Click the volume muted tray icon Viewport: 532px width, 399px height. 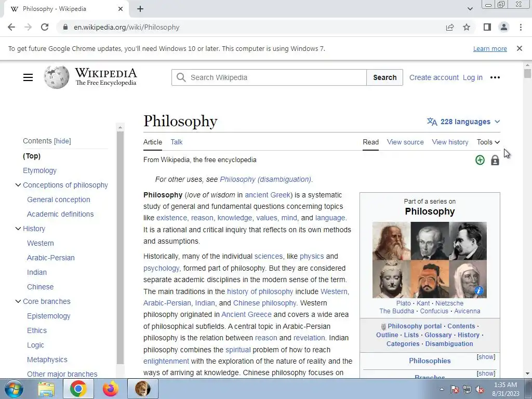tap(480, 390)
